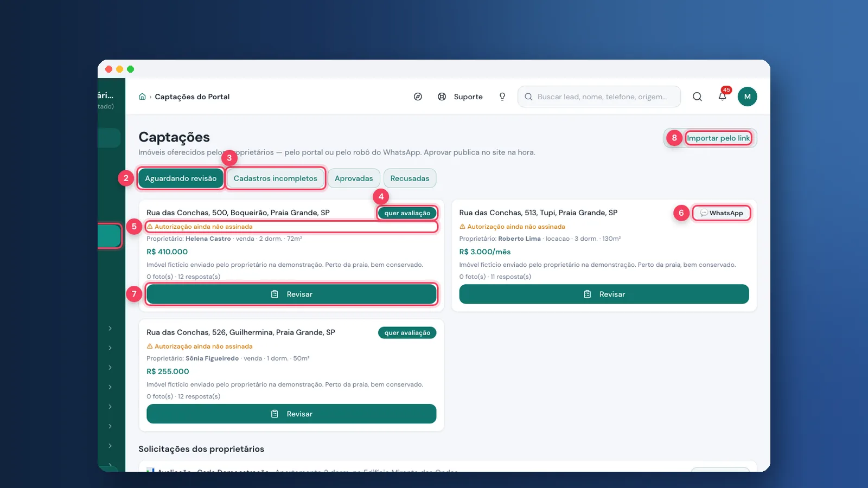Click WhatsApp badge on Conchas 513 card
This screenshot has height=488, width=868.
722,213
